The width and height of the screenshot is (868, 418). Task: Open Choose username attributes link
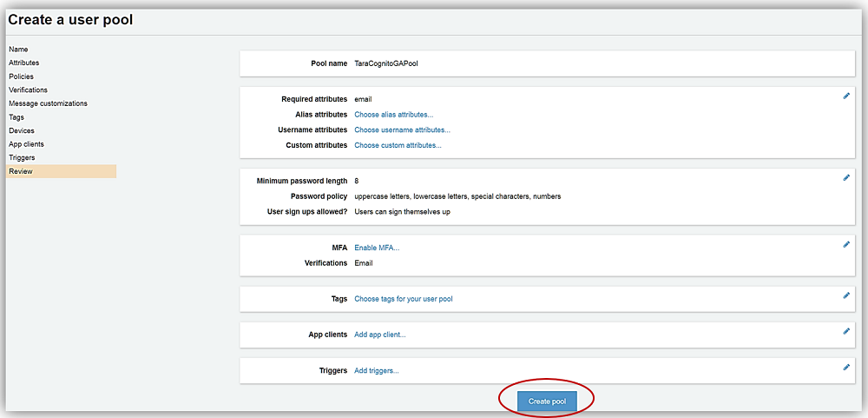click(x=402, y=130)
